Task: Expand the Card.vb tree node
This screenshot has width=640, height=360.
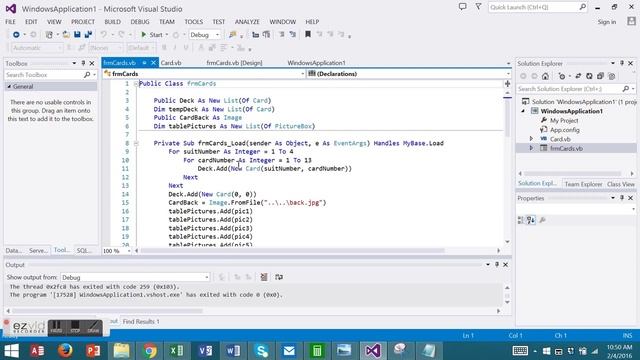Action: [531, 139]
